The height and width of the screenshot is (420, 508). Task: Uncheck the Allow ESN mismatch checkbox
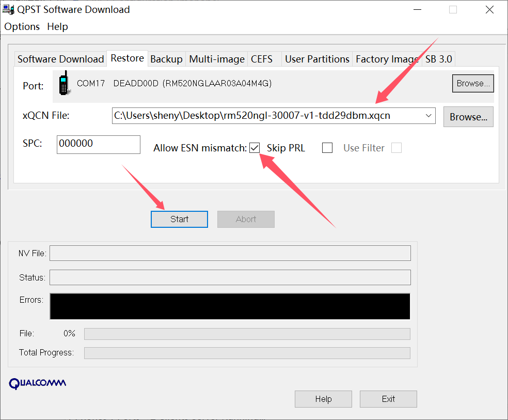(x=255, y=148)
